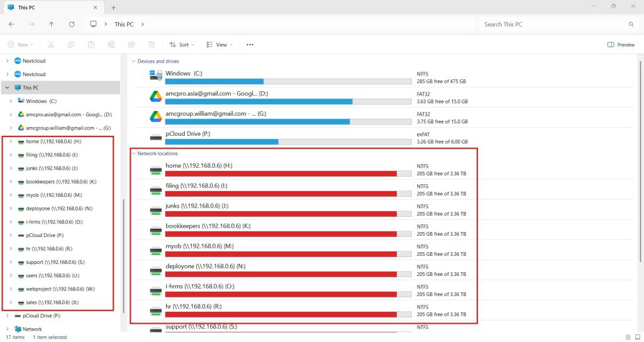Click the Share icon in toolbar
Screen dimensions: 644x342
click(x=131, y=45)
